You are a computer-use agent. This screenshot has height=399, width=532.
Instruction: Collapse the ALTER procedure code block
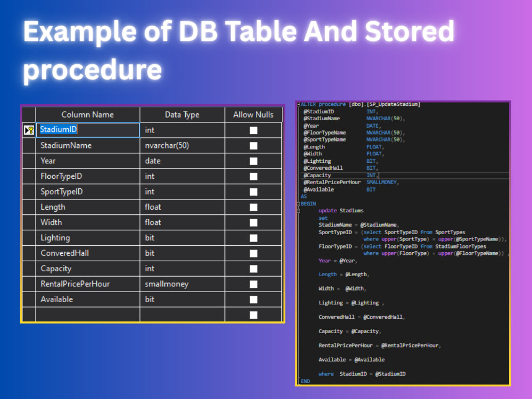point(298,104)
